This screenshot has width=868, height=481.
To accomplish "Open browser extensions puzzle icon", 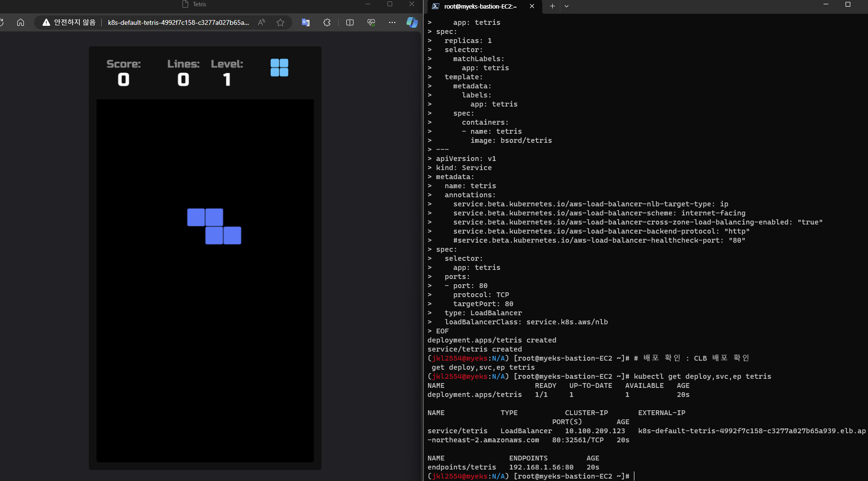I will pos(327,22).
